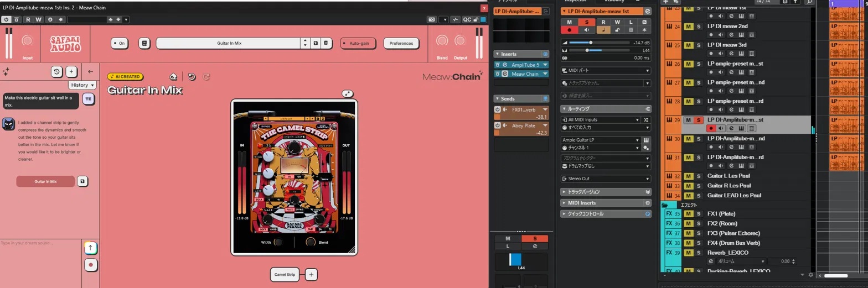Enable Read automation (R) in plugin window toolbar
The image size is (868, 288).
[x=29, y=19]
